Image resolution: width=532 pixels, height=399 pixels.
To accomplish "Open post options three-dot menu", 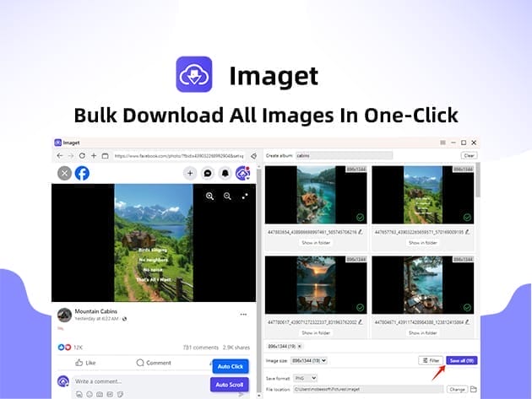I will (243, 315).
